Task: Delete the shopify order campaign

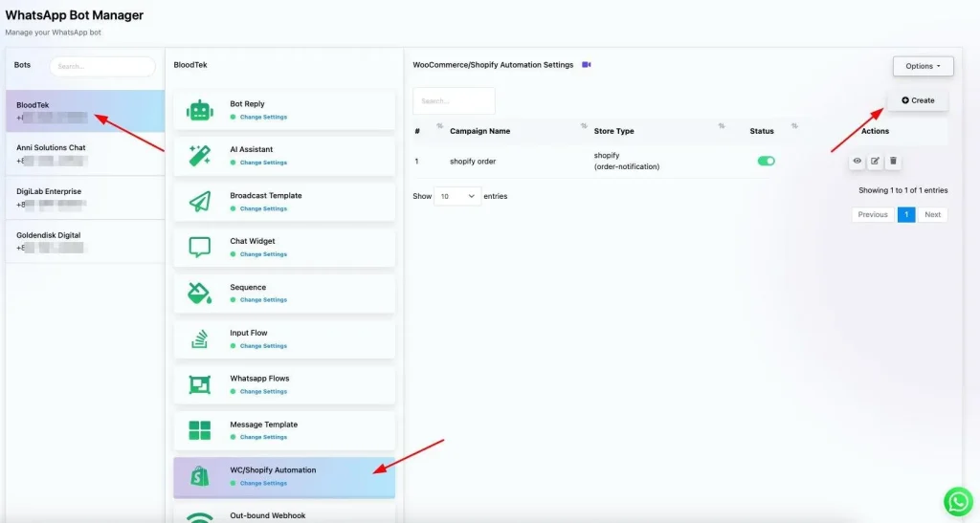Action: click(x=893, y=161)
